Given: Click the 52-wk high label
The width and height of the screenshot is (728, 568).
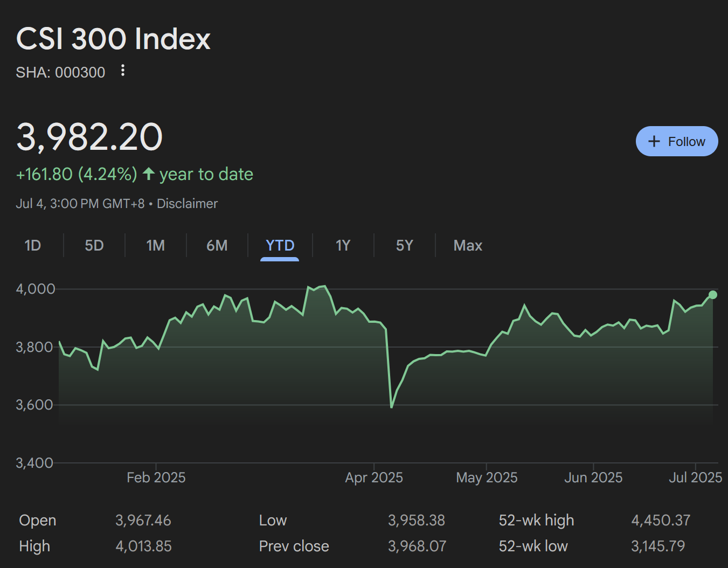Looking at the screenshot, I should 536,521.
